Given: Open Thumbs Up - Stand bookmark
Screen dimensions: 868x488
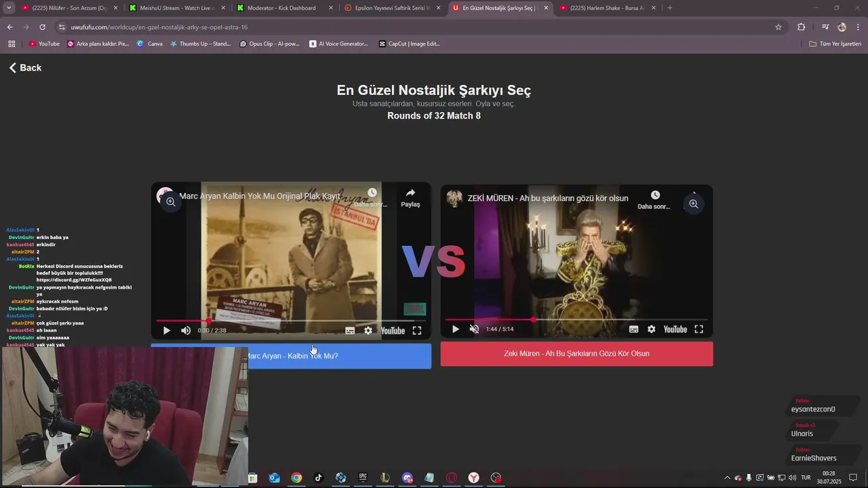Looking at the screenshot, I should tap(200, 44).
